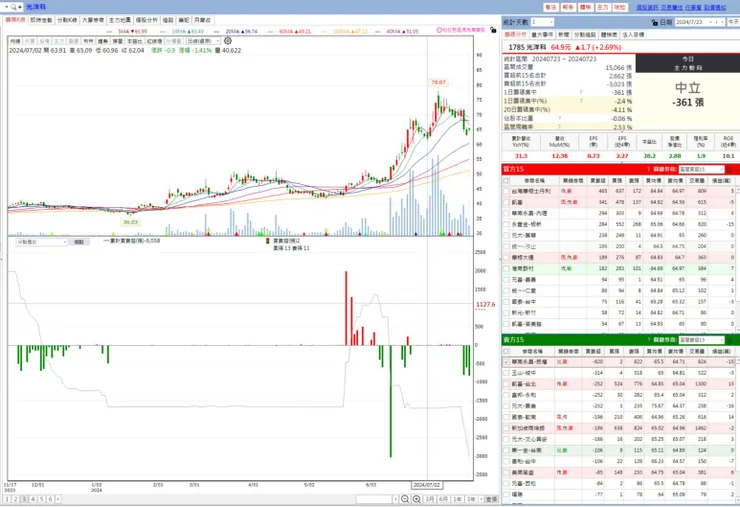Expand the page list arrow after page 6
The width and height of the screenshot is (740, 507).
tap(58, 499)
